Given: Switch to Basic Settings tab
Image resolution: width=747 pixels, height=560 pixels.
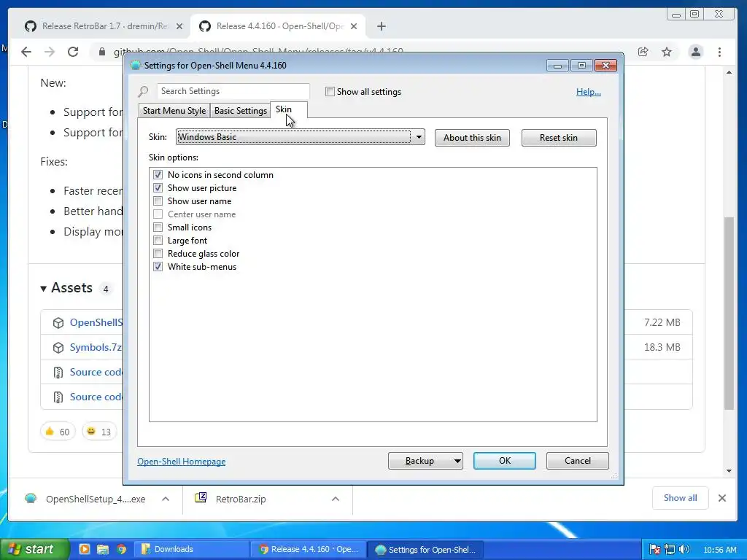Looking at the screenshot, I should [x=241, y=111].
